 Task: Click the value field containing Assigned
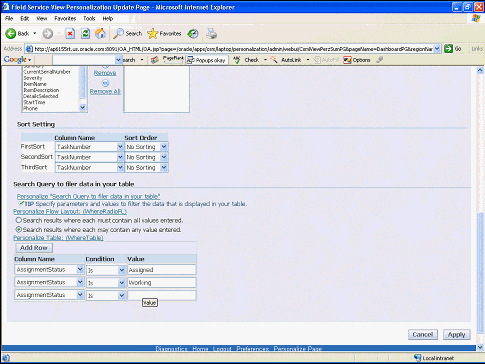click(162, 270)
